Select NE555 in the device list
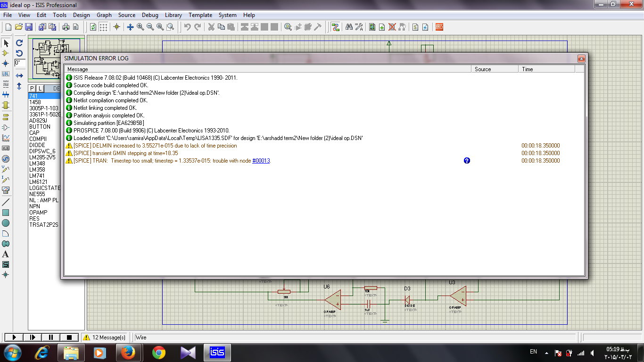Viewport: 644px width, 362px height. [x=37, y=194]
